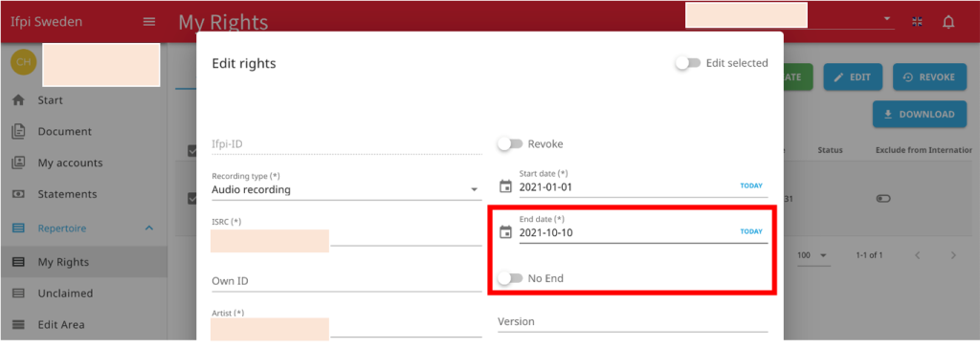
Task: Click the Exclude from International column header
Action: tap(924, 150)
